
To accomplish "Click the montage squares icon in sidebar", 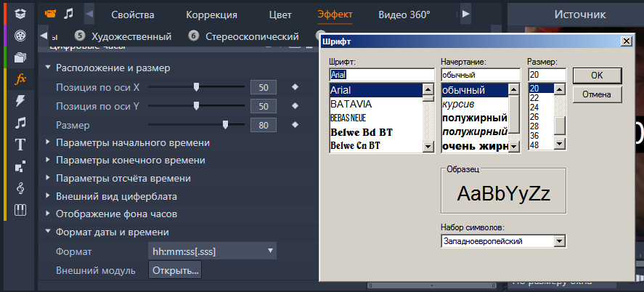I will (x=20, y=166).
